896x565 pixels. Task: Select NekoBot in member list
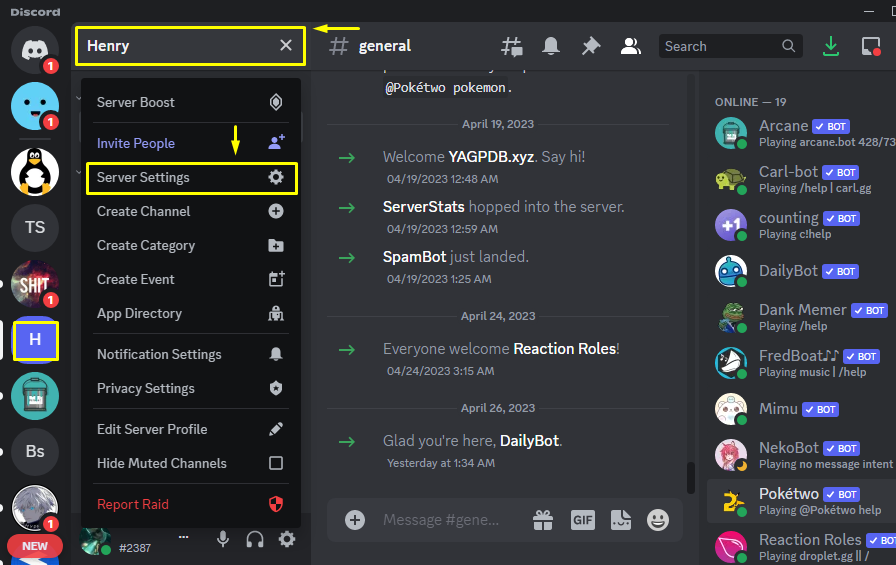[x=802, y=455]
